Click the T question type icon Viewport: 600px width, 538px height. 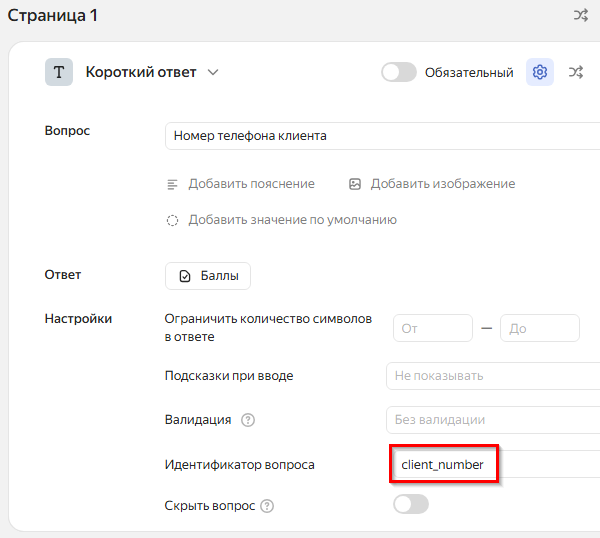tap(59, 72)
